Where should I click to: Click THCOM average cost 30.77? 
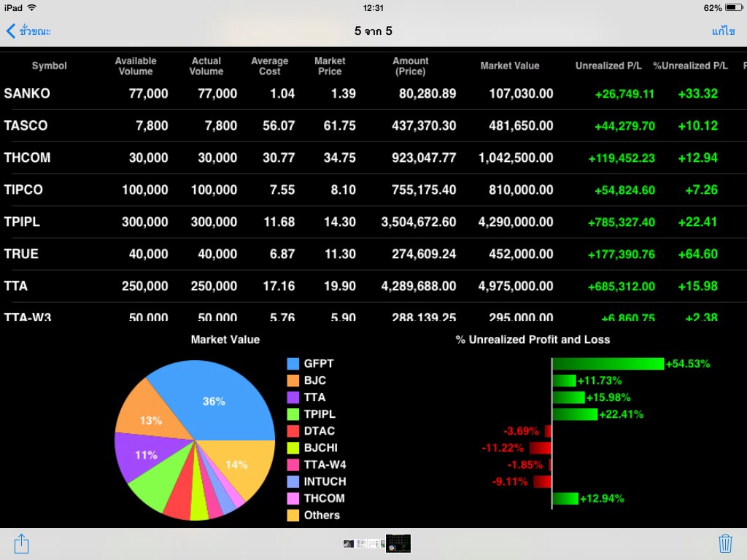279,157
